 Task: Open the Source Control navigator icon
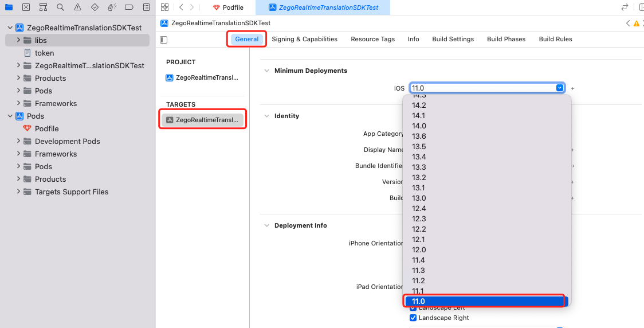pyautogui.click(x=26, y=7)
